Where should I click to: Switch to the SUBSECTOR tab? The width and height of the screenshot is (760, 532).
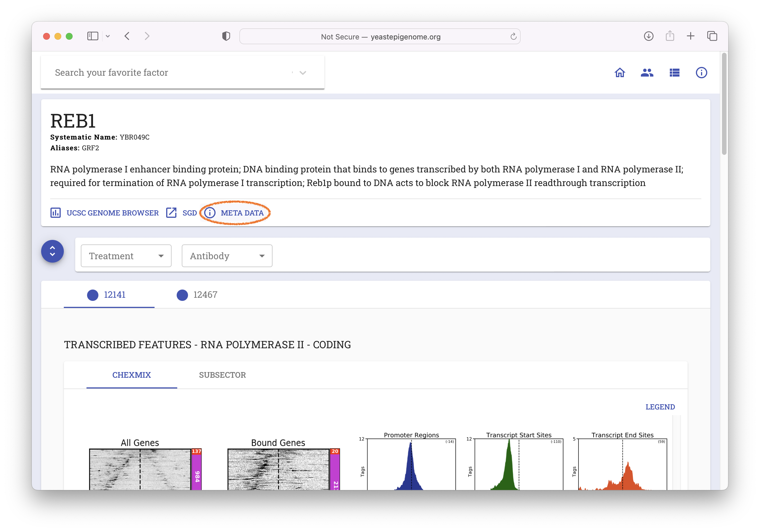222,375
